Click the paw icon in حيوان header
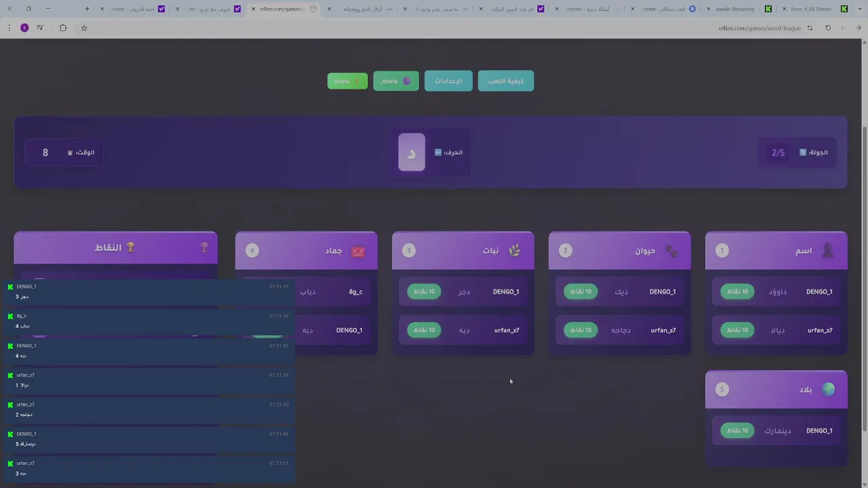This screenshot has width=868, height=488. click(671, 251)
